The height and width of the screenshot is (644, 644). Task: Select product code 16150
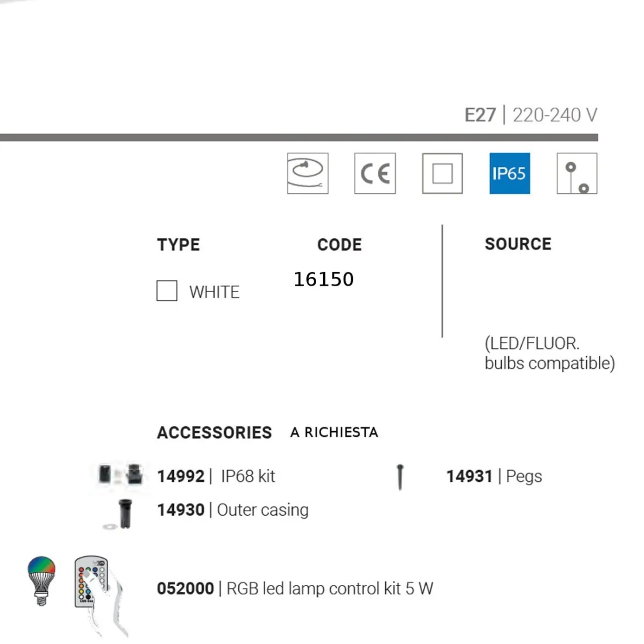point(324,279)
